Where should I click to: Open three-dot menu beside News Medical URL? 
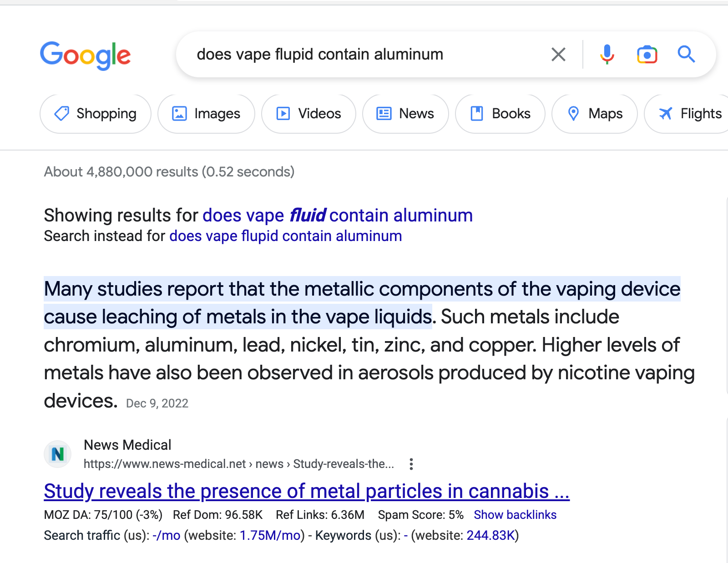pyautogui.click(x=411, y=464)
